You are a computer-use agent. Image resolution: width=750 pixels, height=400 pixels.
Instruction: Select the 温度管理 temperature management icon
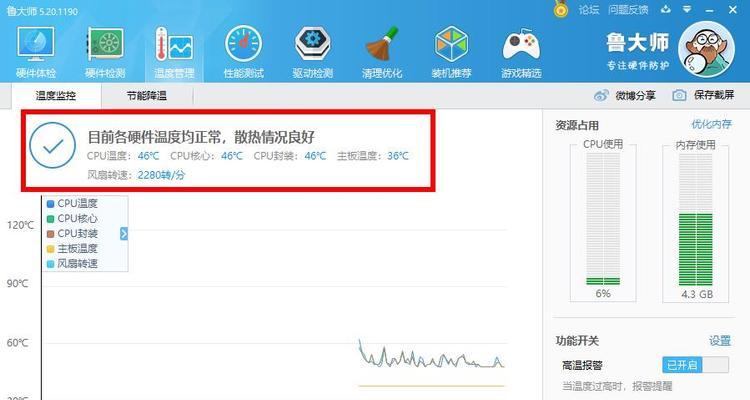[x=174, y=44]
